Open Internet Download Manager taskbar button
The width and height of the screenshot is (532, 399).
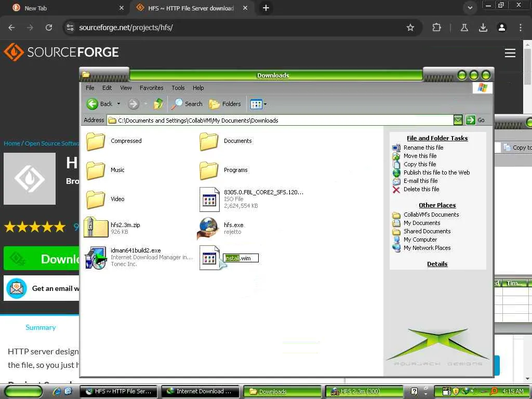201,391
